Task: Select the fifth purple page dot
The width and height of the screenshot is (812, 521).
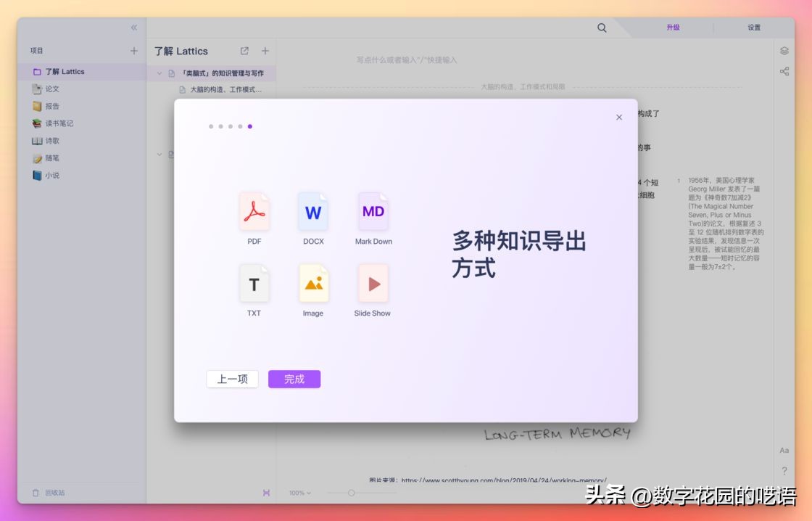Action: [250, 126]
